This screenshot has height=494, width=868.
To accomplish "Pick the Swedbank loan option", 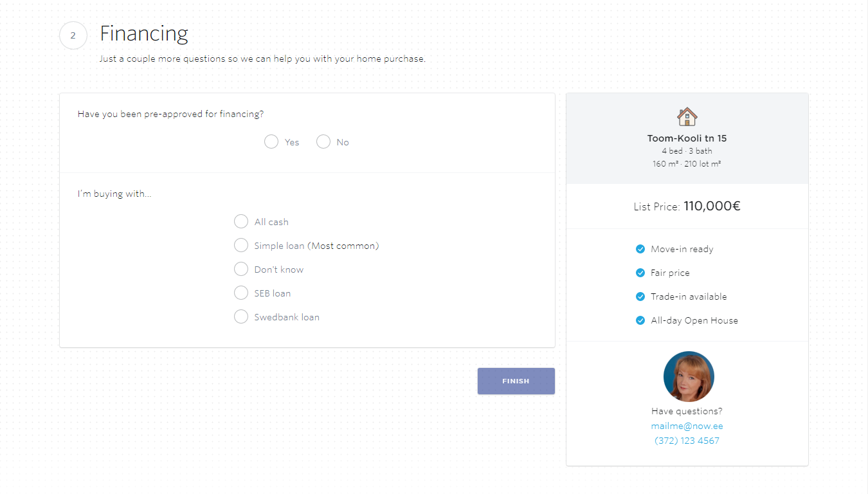I will pos(241,316).
